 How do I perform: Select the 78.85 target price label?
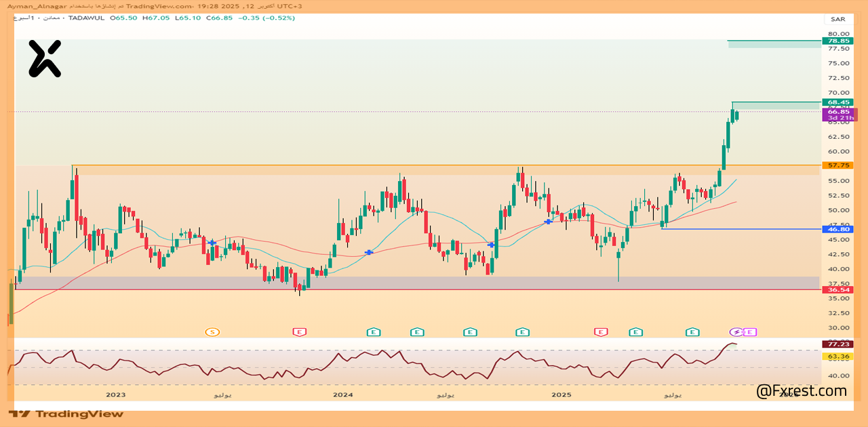tap(837, 41)
